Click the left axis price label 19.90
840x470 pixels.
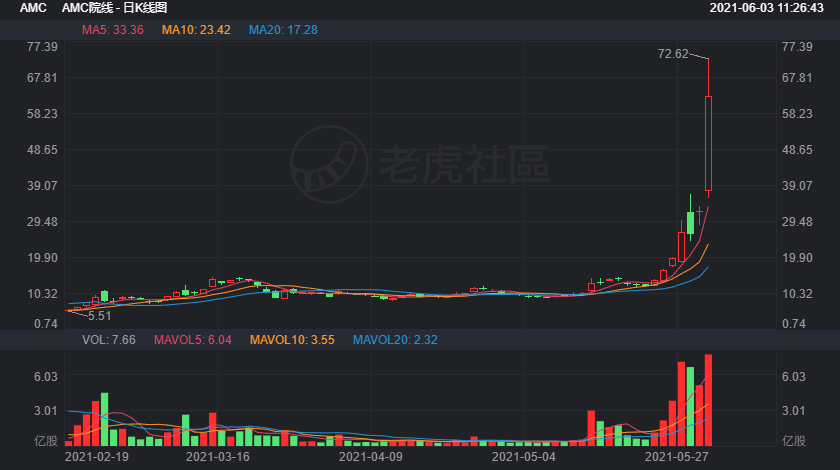(x=42, y=258)
